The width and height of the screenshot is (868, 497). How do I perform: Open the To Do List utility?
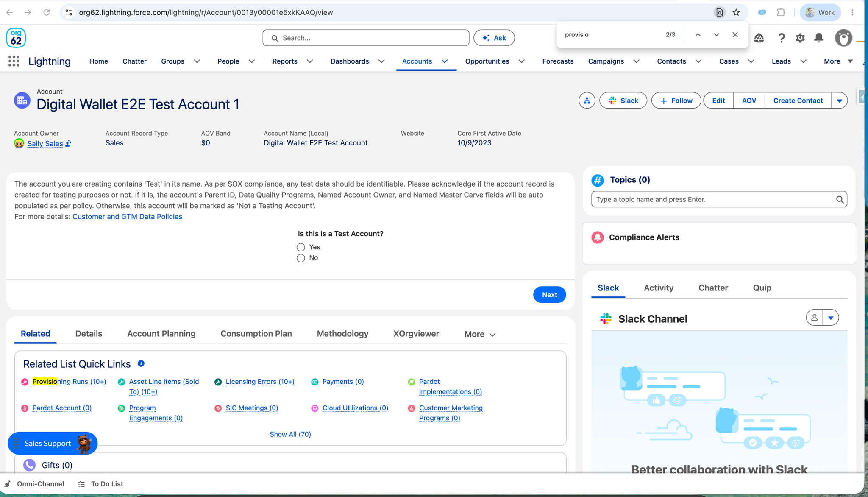point(101,484)
